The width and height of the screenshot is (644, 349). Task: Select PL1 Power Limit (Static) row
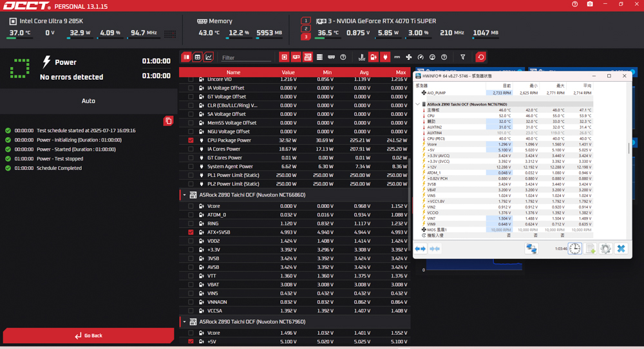295,175
